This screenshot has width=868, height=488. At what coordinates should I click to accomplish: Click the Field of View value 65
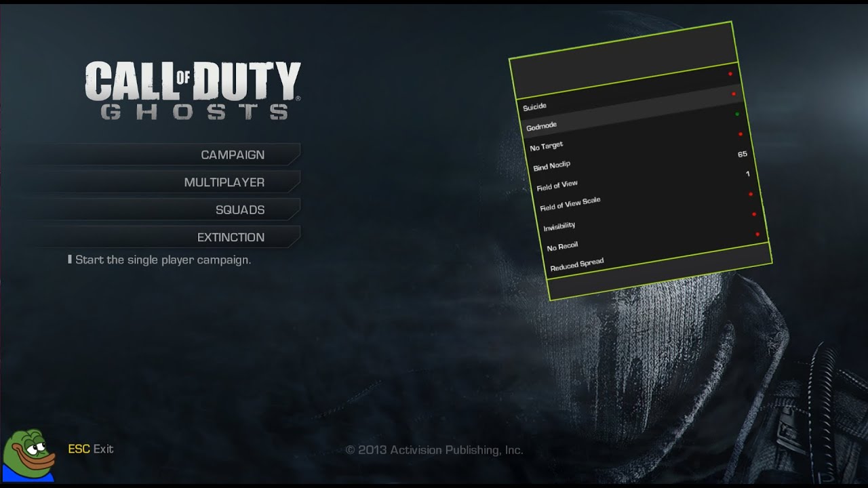pyautogui.click(x=743, y=155)
